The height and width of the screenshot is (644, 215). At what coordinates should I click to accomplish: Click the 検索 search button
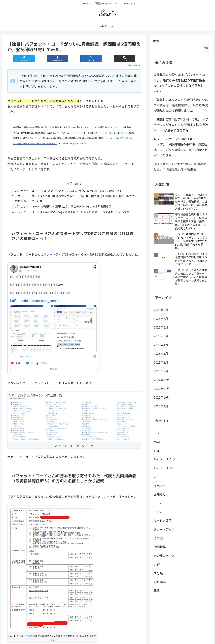(206, 48)
